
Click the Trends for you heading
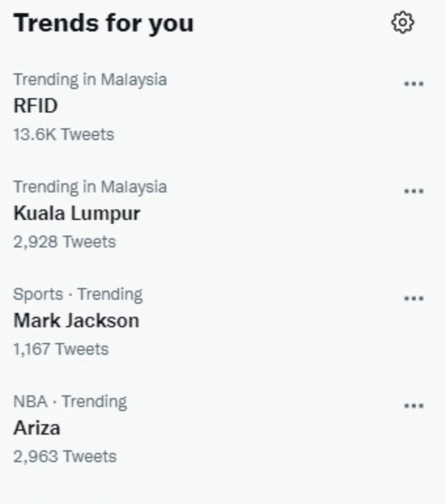[103, 23]
